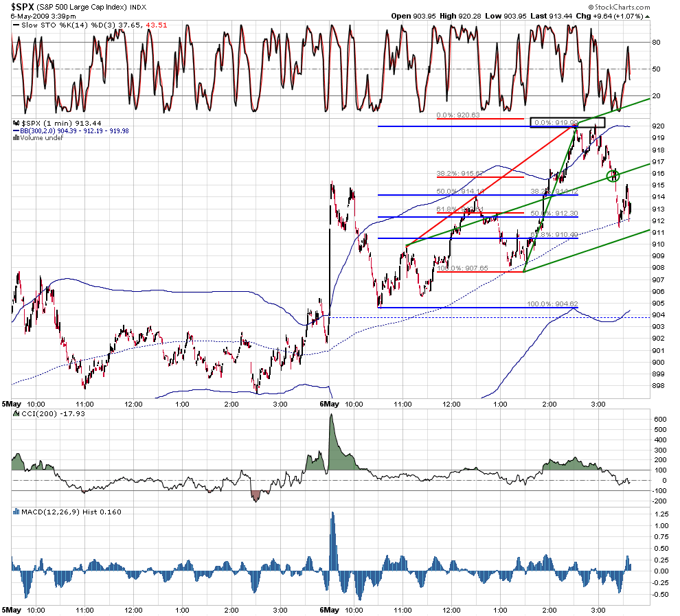Screen dimensions: 680x616
Task: Click the 50.0%: 914.14 Fibonacci level label
Action: (460, 192)
